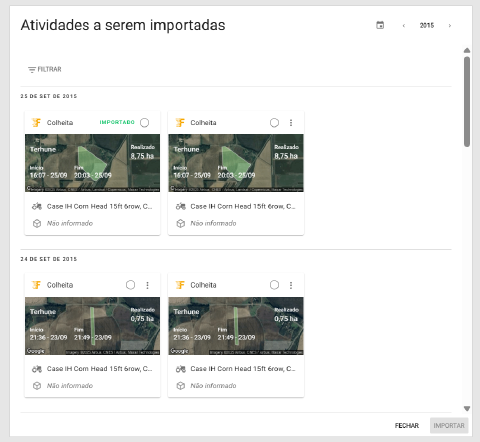Click Case IH Corn Head on first 24 de set card
Screen dimensions: 480x442
[x=99, y=369]
